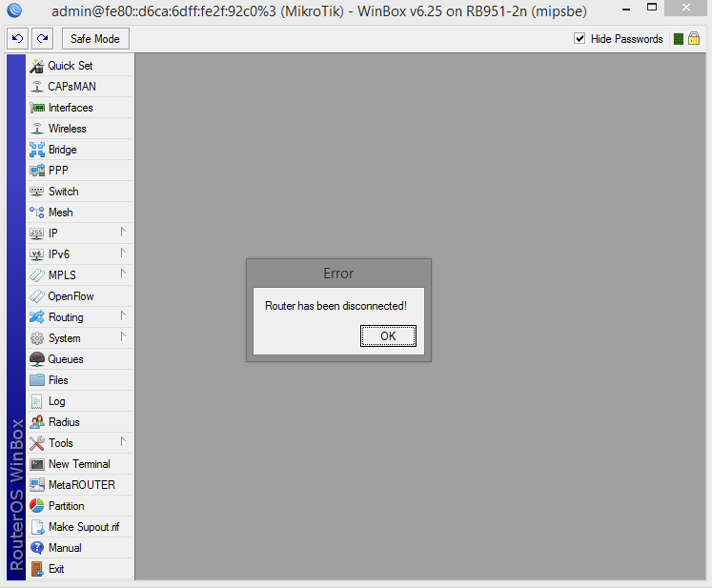Screen dimensions: 712x588
Task: Click the Manual question mark icon
Action: point(37,548)
